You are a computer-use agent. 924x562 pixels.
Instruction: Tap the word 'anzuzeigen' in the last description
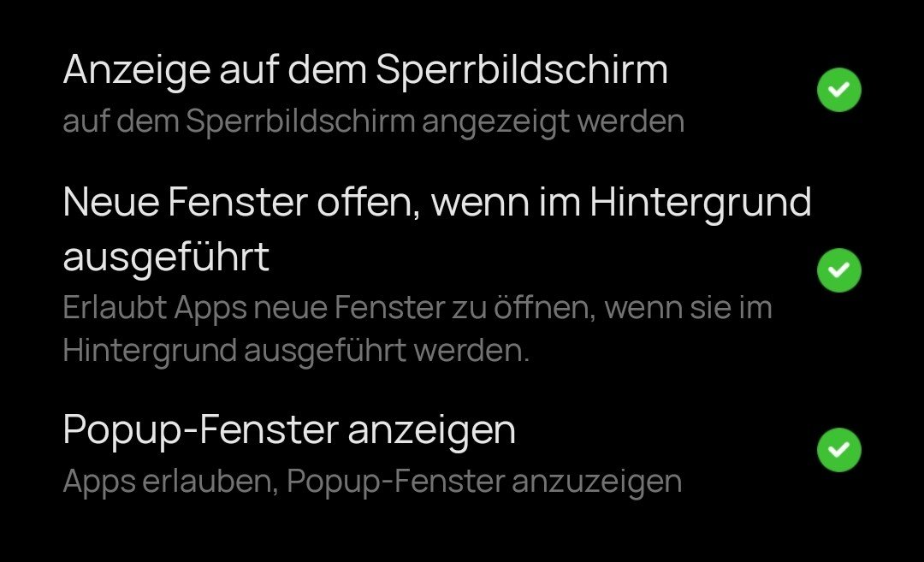[596, 482]
